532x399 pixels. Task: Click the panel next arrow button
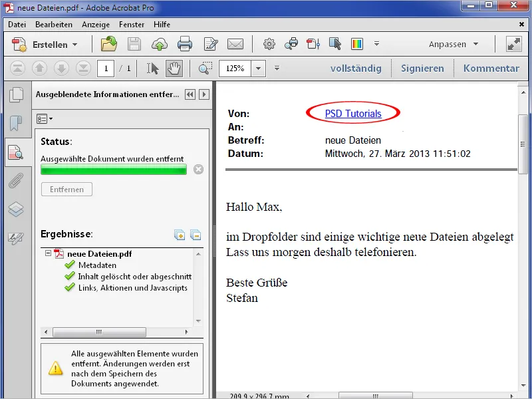pos(204,94)
